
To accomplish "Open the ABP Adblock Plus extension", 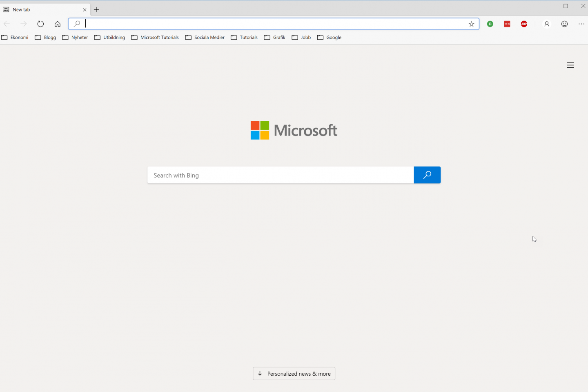I will tap(524, 24).
